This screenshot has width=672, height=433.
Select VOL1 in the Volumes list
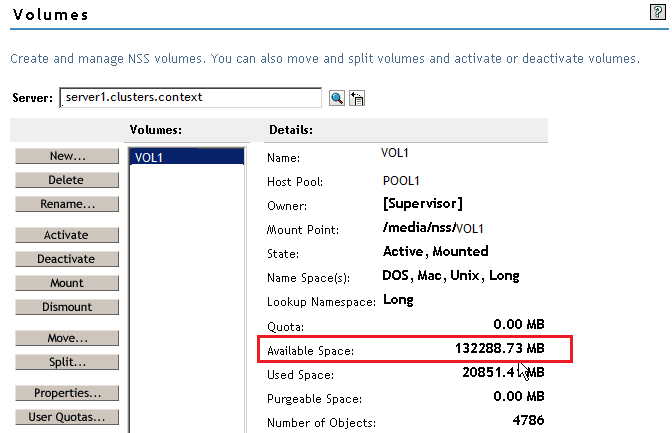187,156
